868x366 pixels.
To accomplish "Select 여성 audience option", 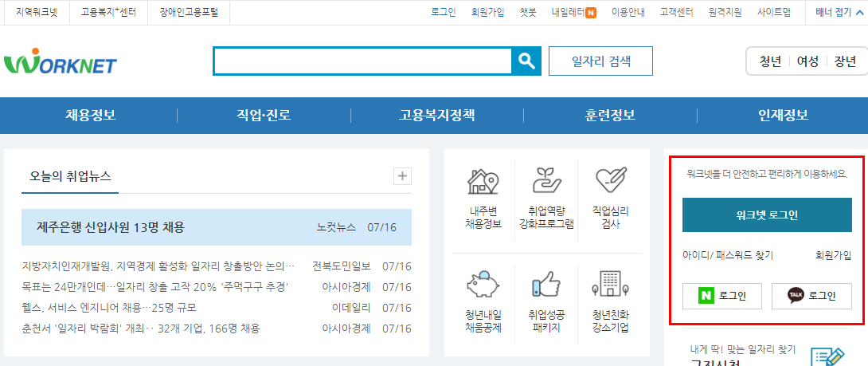I will coord(807,61).
